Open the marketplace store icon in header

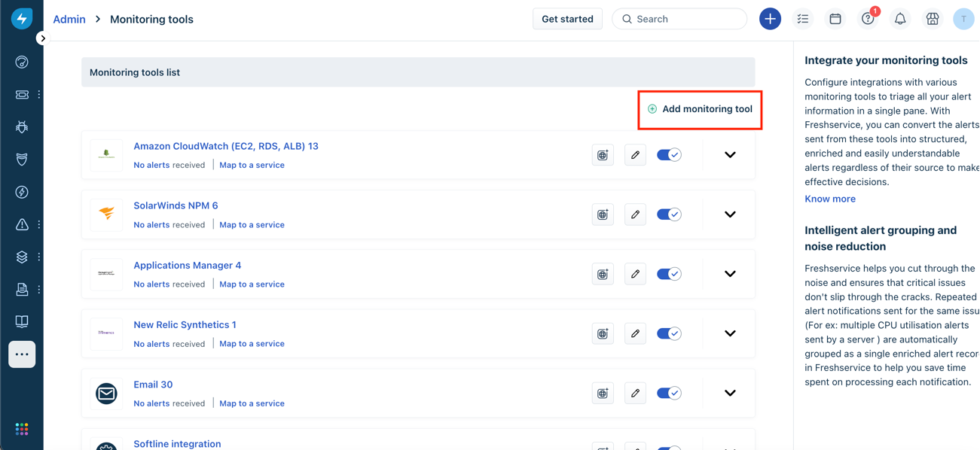point(933,19)
